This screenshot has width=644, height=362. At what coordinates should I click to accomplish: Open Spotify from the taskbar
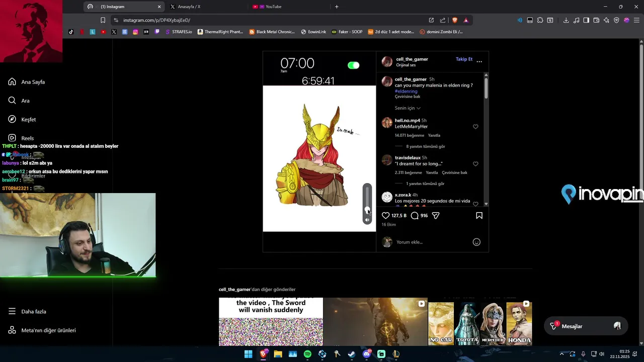[x=307, y=354]
